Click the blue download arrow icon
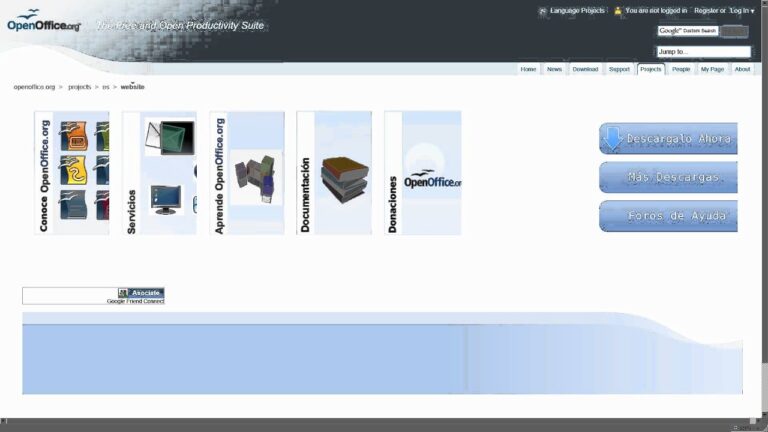 (613, 139)
